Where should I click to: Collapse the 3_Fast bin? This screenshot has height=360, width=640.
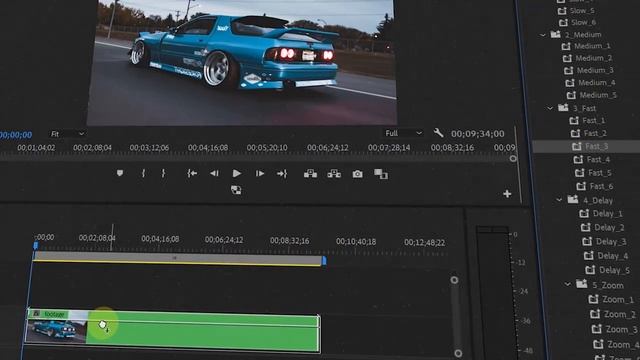click(550, 108)
